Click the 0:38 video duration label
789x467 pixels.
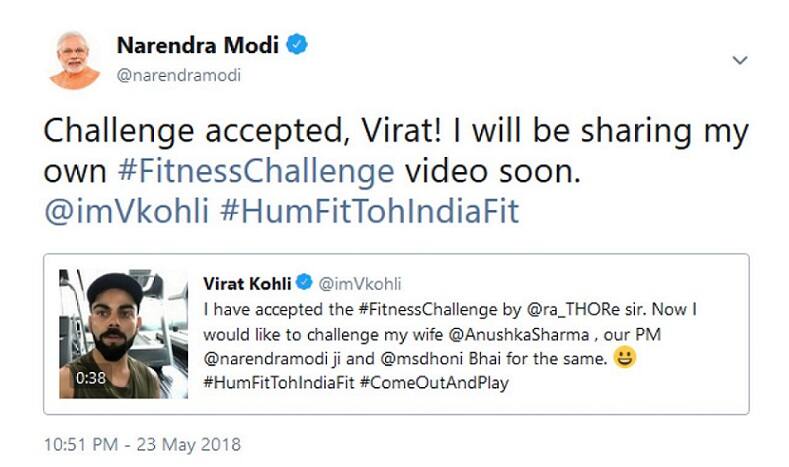[x=91, y=380]
